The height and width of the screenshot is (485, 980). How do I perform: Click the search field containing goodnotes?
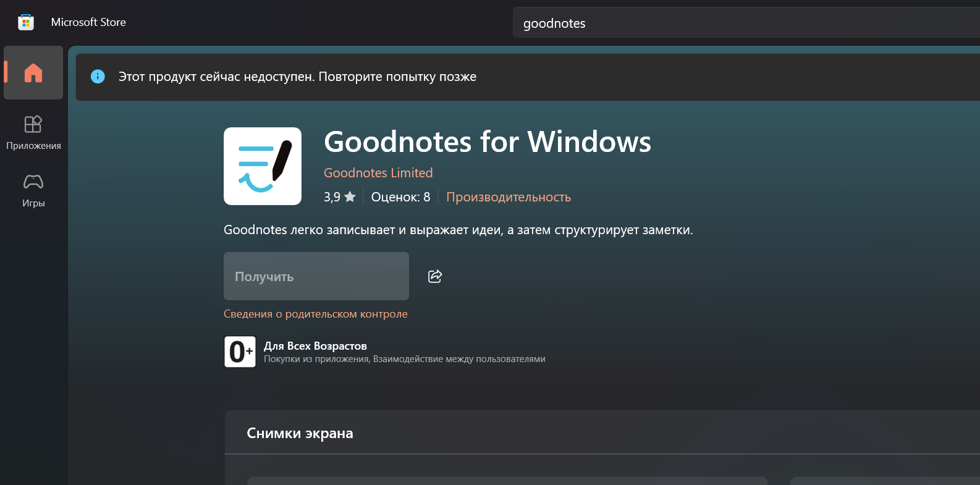click(x=746, y=23)
